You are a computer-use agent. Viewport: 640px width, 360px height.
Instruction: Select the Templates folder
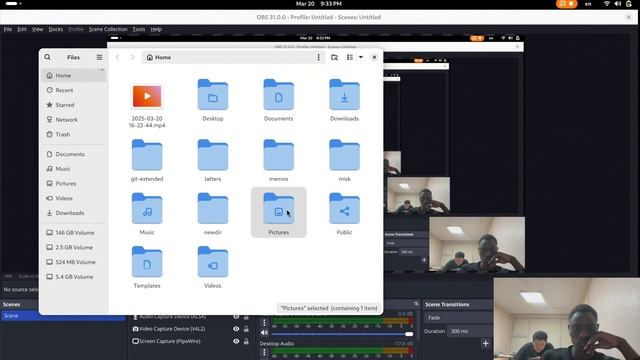(147, 267)
